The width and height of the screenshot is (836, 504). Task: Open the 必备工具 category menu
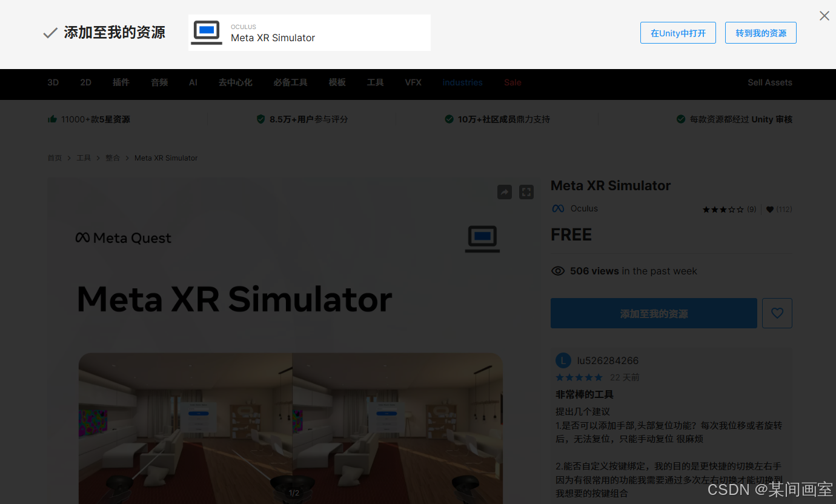[290, 82]
